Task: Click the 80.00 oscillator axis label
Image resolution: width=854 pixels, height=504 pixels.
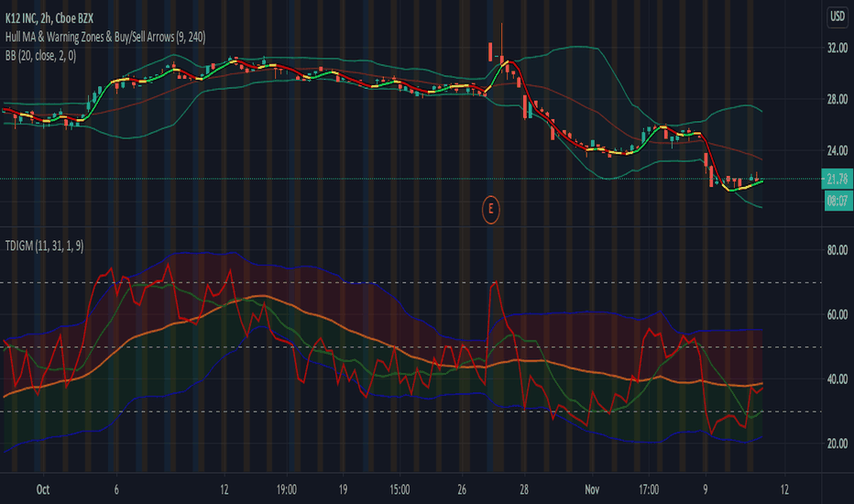Action: click(x=838, y=250)
